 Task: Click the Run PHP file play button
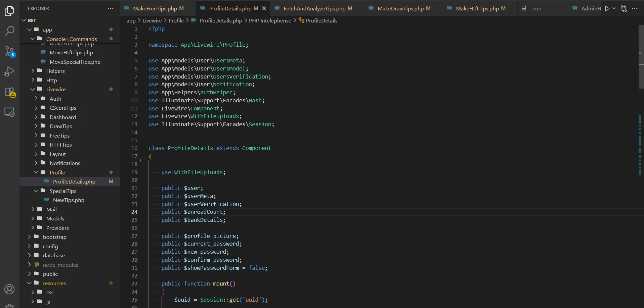(607, 9)
